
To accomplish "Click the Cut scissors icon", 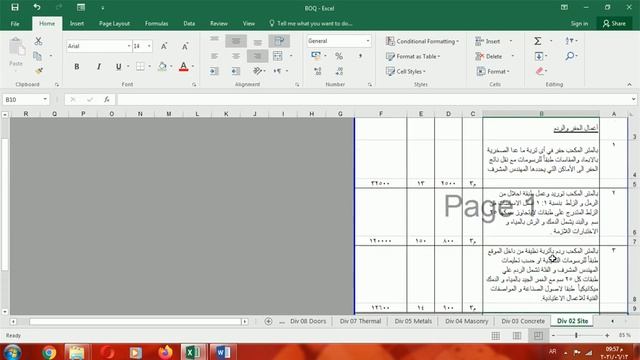I will [x=38, y=41].
